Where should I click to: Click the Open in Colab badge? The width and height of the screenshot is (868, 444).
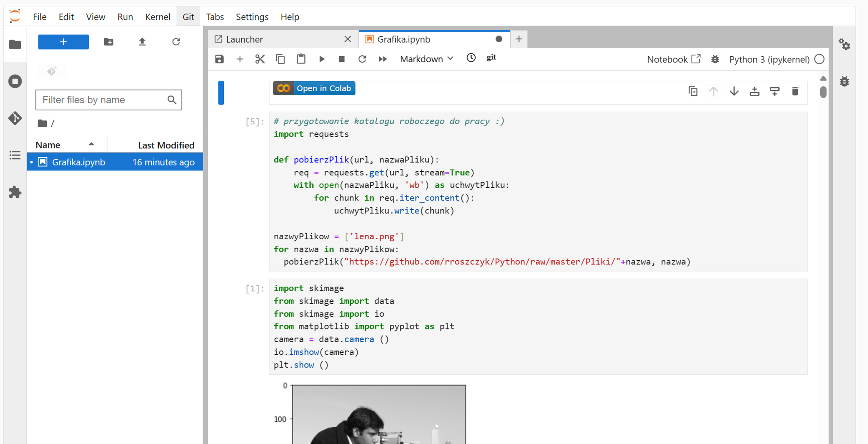(314, 88)
